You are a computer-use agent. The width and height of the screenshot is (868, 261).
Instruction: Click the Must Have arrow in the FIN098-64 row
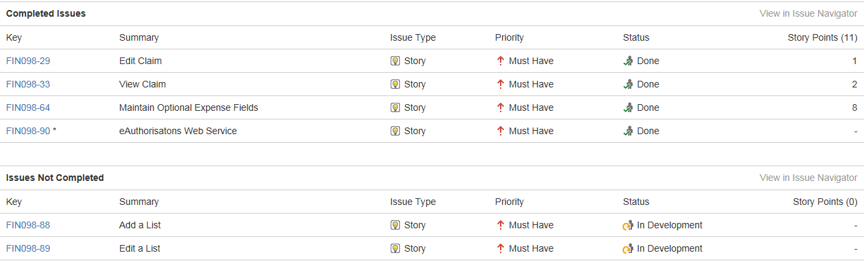(501, 107)
